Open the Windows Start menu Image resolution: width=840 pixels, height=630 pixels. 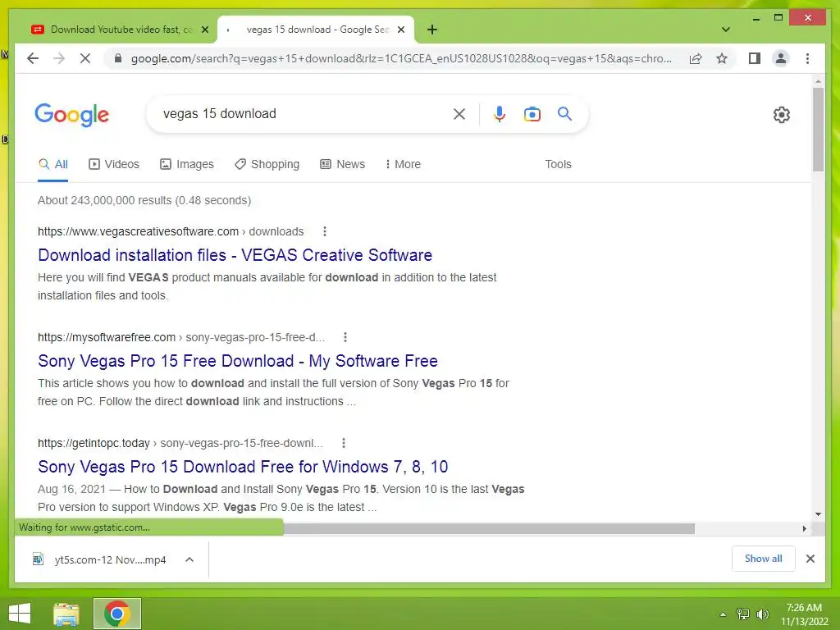coord(20,614)
